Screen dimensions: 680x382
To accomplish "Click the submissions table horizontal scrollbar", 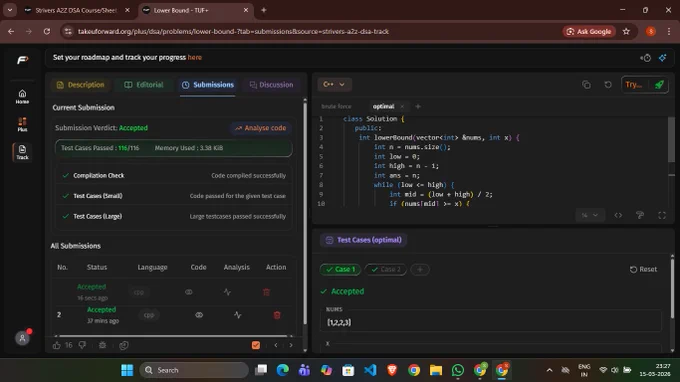I will point(173,336).
